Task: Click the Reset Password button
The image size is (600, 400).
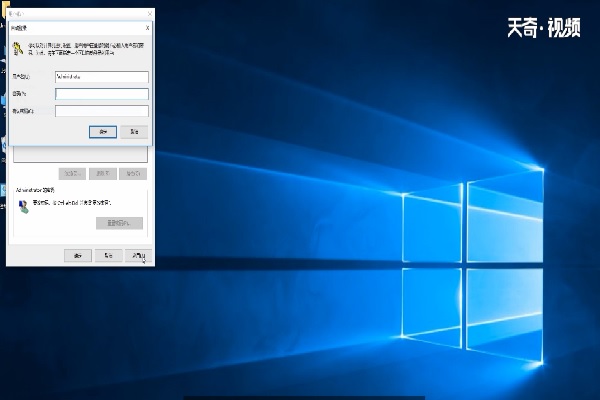Action: point(119,223)
